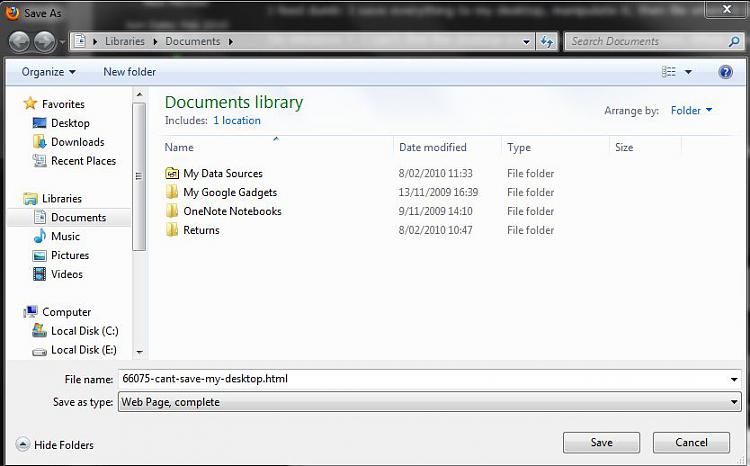Click the New folder button
This screenshot has width=750, height=466.
click(130, 72)
